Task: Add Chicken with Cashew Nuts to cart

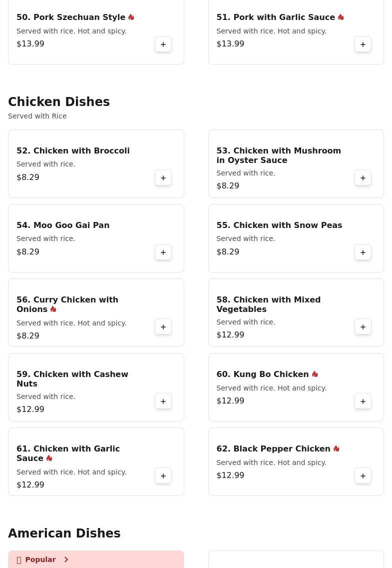Action: pyautogui.click(x=163, y=401)
